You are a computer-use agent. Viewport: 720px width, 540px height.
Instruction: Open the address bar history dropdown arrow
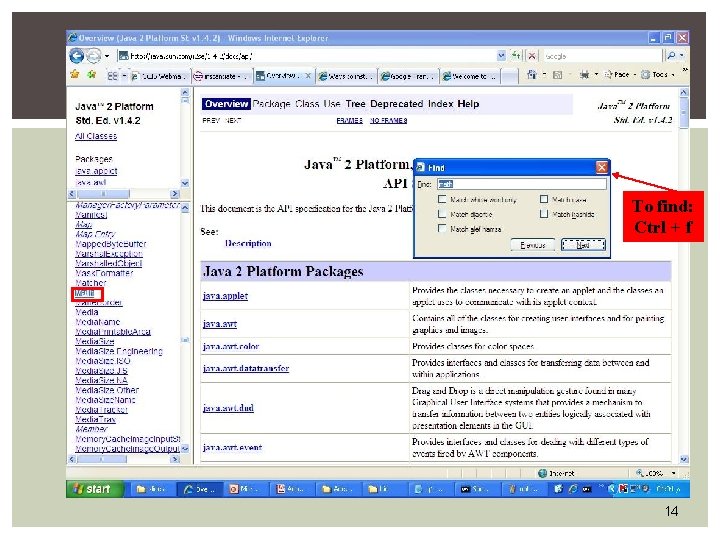[501, 56]
